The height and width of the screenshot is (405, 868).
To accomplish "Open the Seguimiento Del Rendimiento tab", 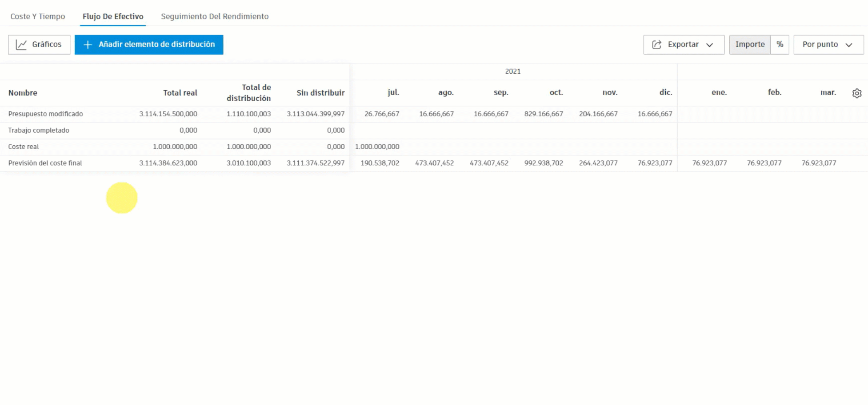I will tap(215, 16).
